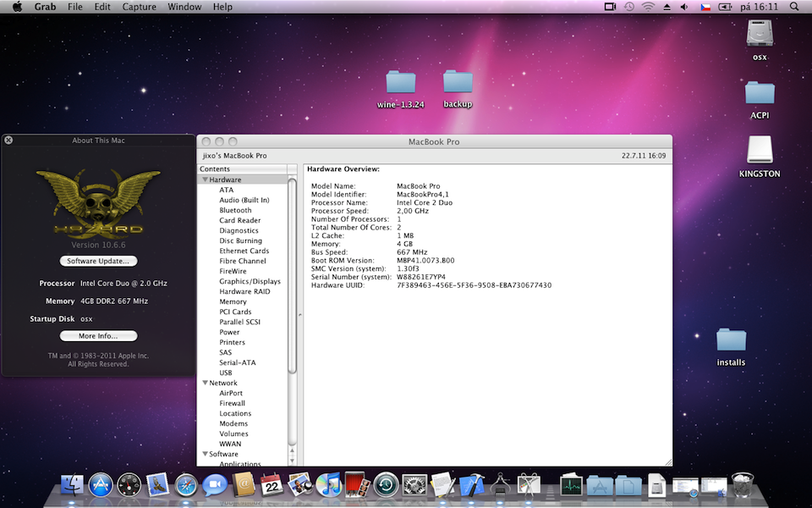Screen dimensions: 812x508
Task: Open Documents folder stack in Dock
Action: click(x=628, y=486)
